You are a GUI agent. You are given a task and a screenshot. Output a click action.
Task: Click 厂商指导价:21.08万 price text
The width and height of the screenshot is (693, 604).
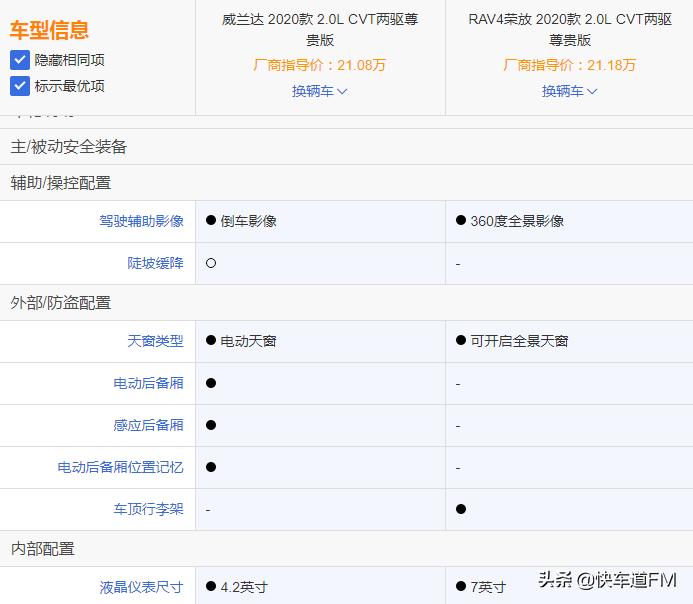click(x=320, y=65)
